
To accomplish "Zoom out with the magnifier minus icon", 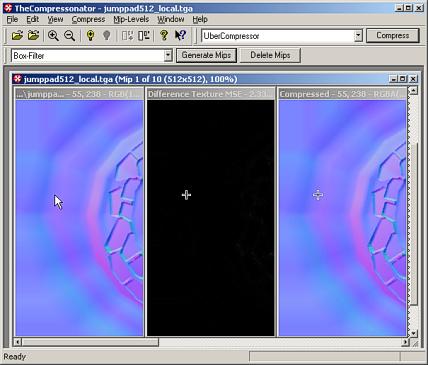I will coord(69,35).
